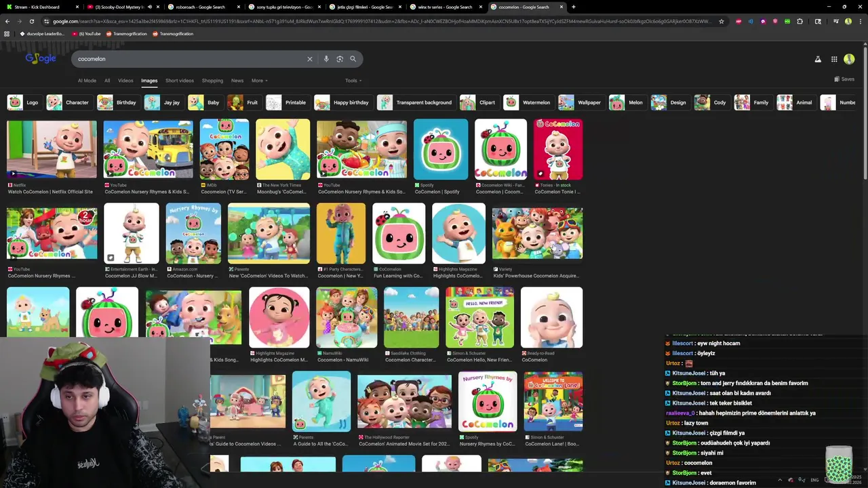Switch to the News tab
The width and height of the screenshot is (868, 488).
pyautogui.click(x=237, y=81)
